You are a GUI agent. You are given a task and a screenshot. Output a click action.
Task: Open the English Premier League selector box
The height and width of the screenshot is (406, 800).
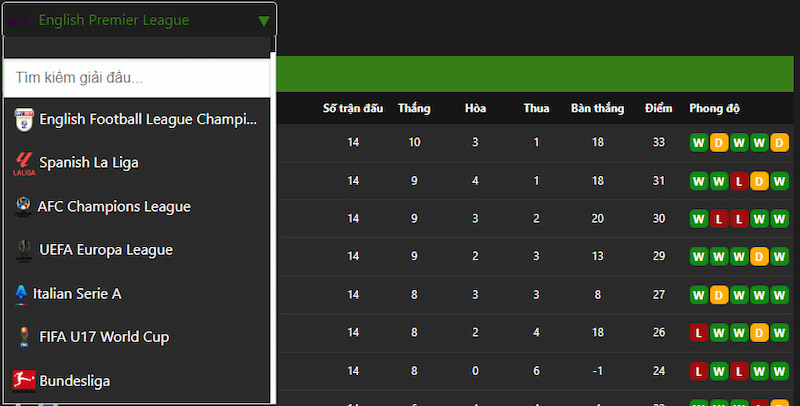pos(139,20)
